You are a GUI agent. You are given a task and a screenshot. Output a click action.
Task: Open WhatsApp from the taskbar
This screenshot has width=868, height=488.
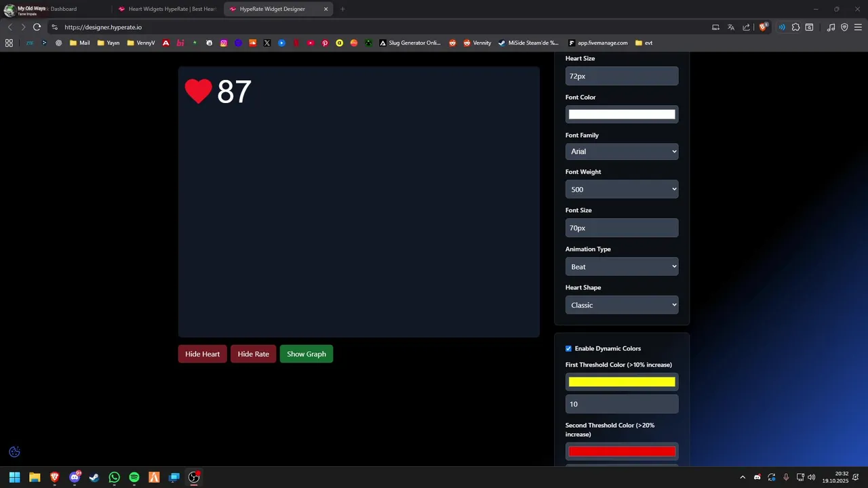[114, 477]
